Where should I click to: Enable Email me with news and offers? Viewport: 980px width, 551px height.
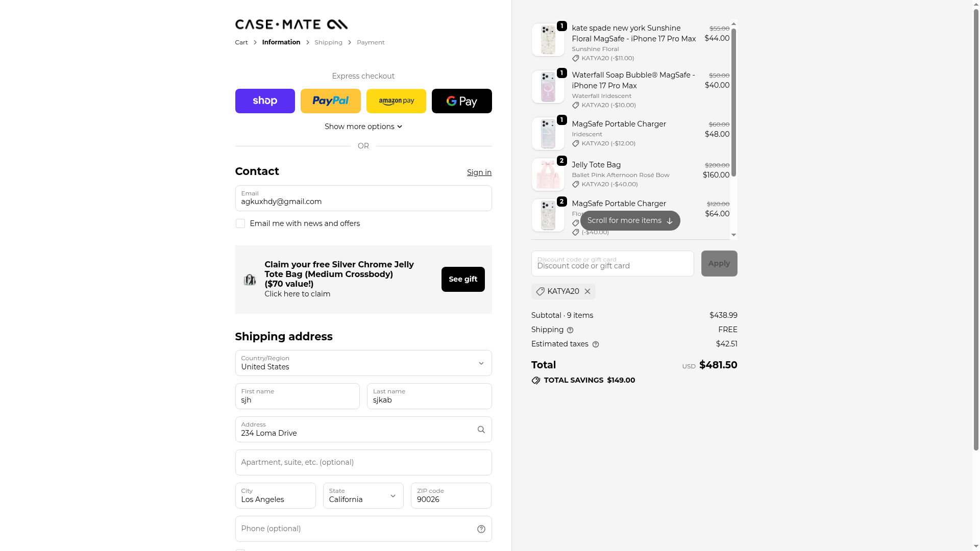pos(240,223)
